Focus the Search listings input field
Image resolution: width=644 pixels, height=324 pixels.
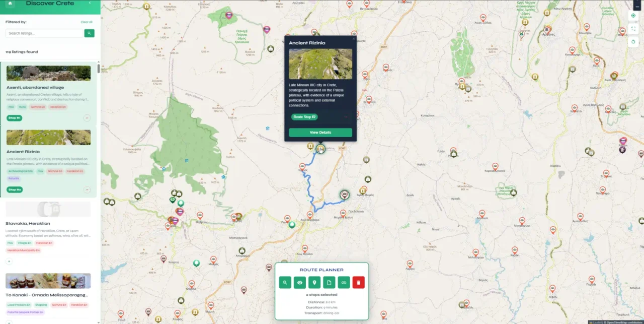tap(44, 33)
